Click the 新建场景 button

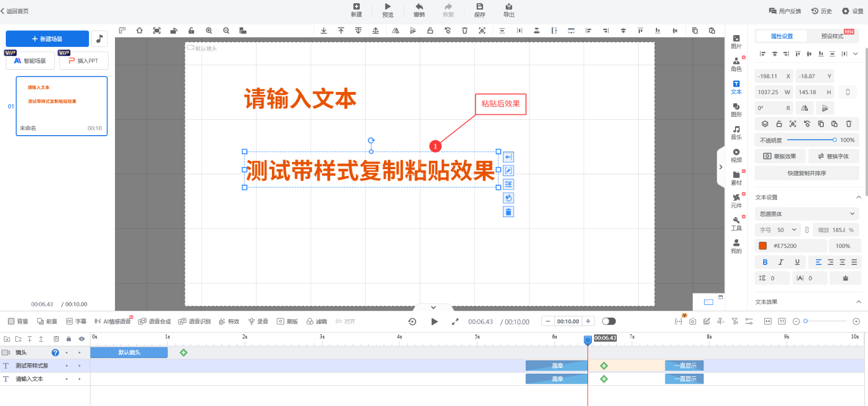click(x=47, y=39)
